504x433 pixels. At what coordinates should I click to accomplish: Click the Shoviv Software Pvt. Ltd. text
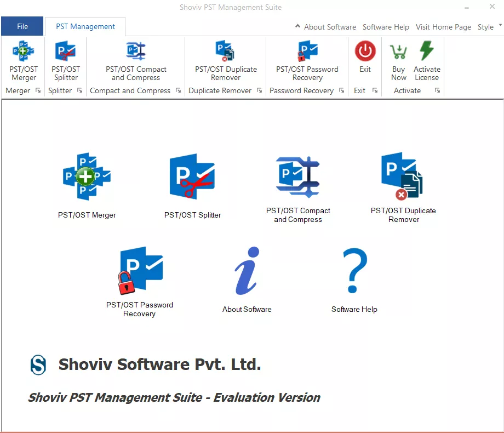(159, 364)
